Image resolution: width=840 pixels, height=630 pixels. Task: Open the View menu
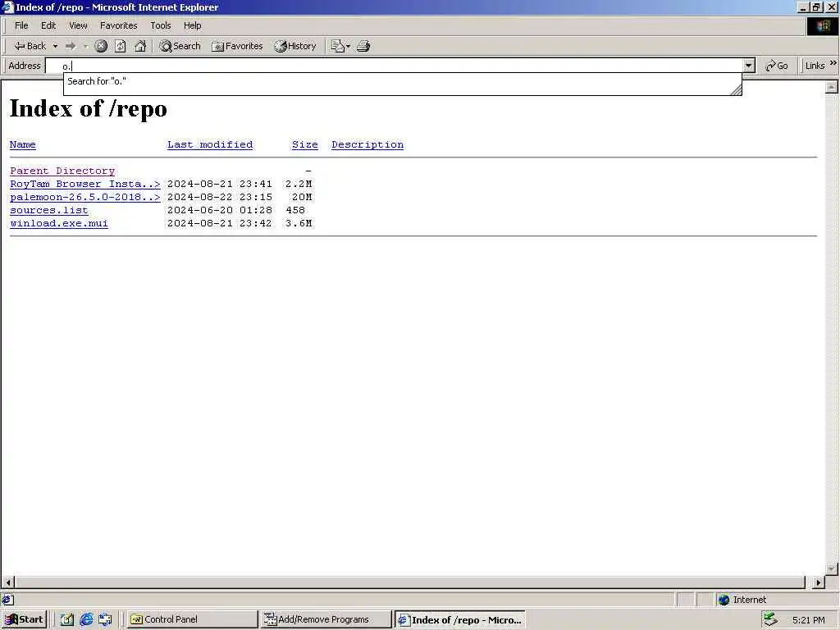(x=78, y=25)
